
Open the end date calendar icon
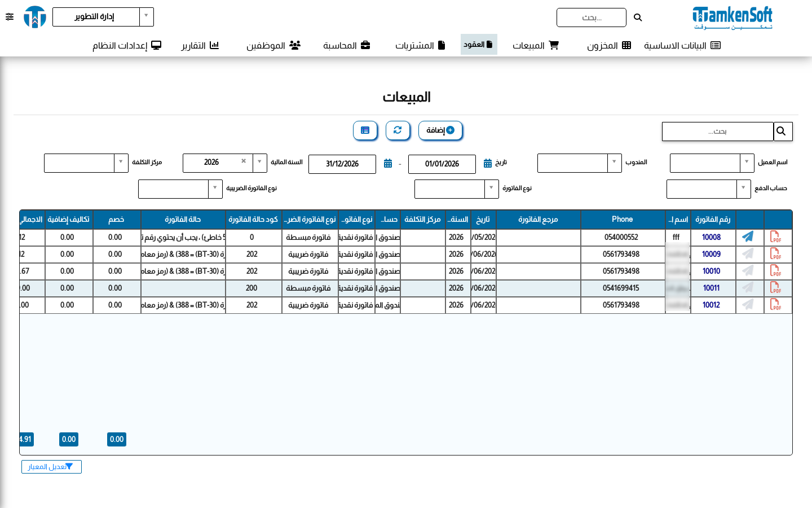(x=388, y=164)
